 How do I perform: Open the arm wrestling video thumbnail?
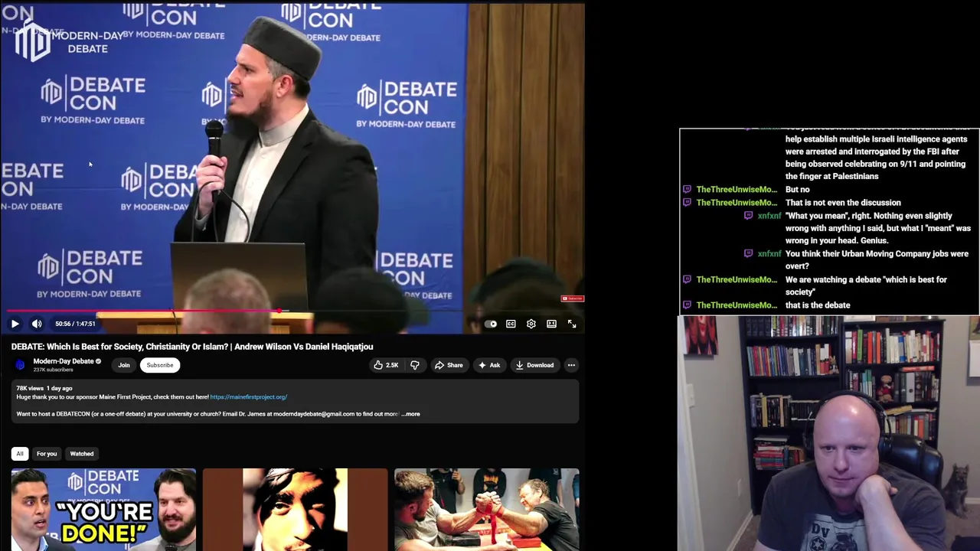click(x=487, y=510)
